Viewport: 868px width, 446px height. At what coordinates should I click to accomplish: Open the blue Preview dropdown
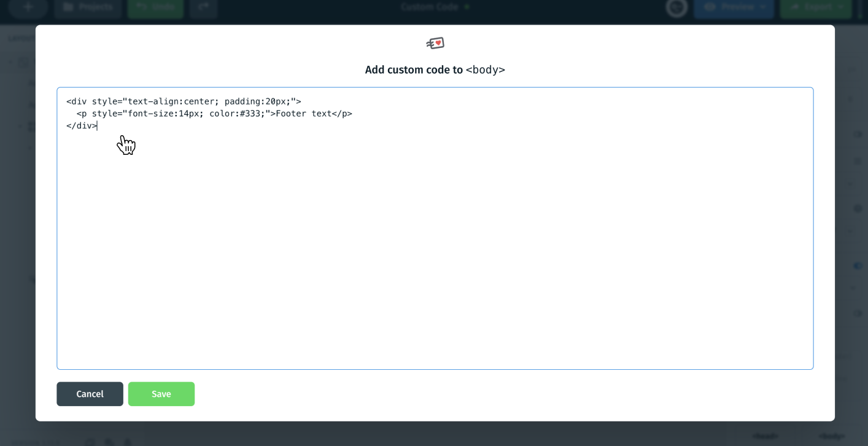tap(734, 7)
